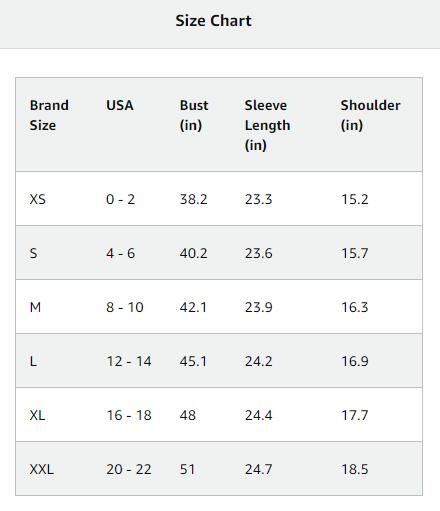Select the XL size row label
This screenshot has height=511, width=440.
[x=37, y=415]
